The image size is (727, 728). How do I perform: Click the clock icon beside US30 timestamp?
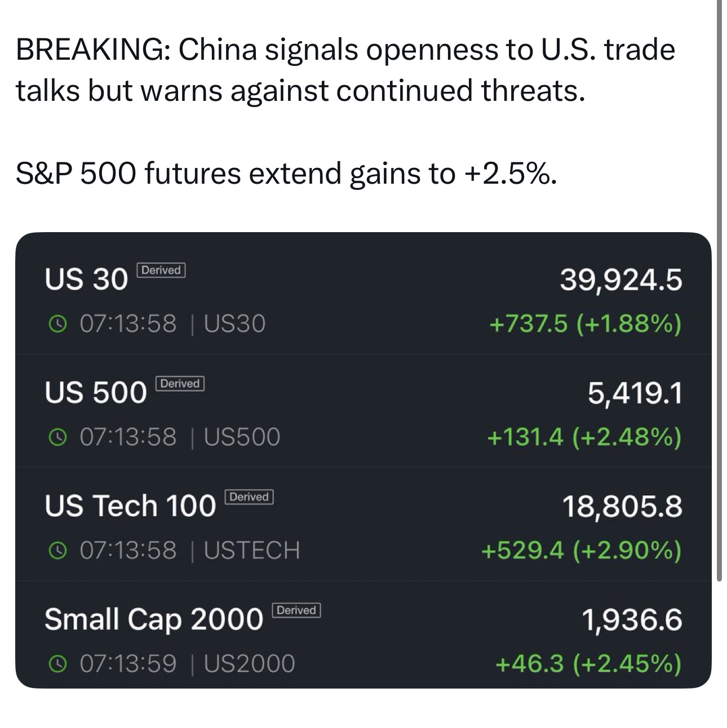coord(56,324)
